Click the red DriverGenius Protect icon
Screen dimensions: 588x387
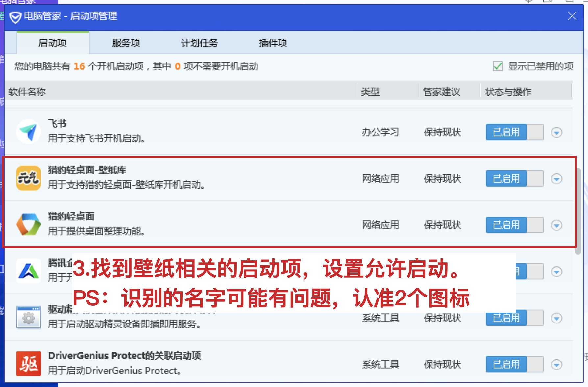point(29,364)
